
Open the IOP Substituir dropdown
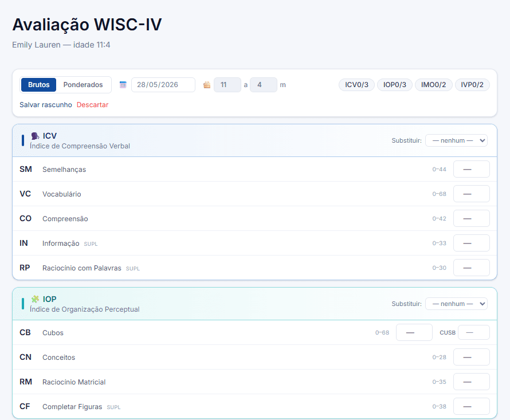tap(456, 304)
